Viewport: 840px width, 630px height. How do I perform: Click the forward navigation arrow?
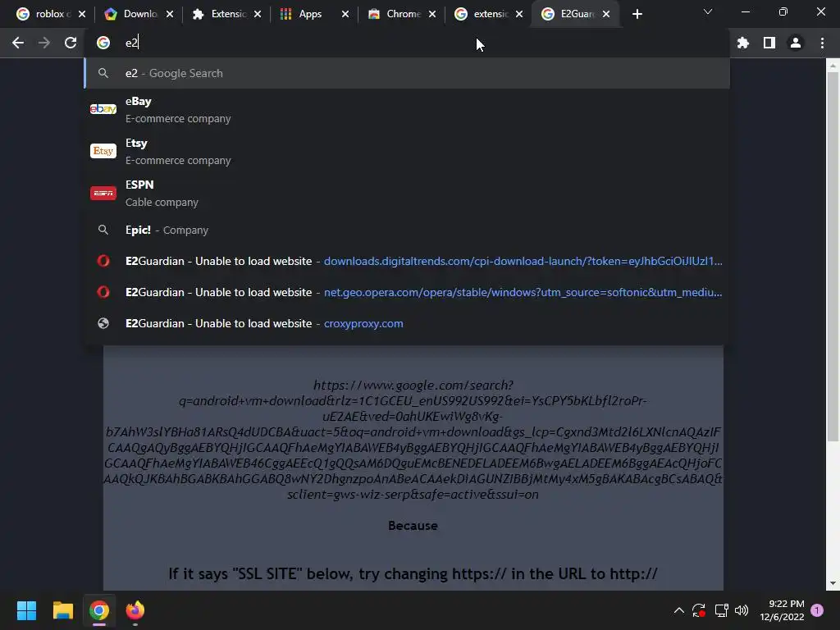[x=44, y=43]
